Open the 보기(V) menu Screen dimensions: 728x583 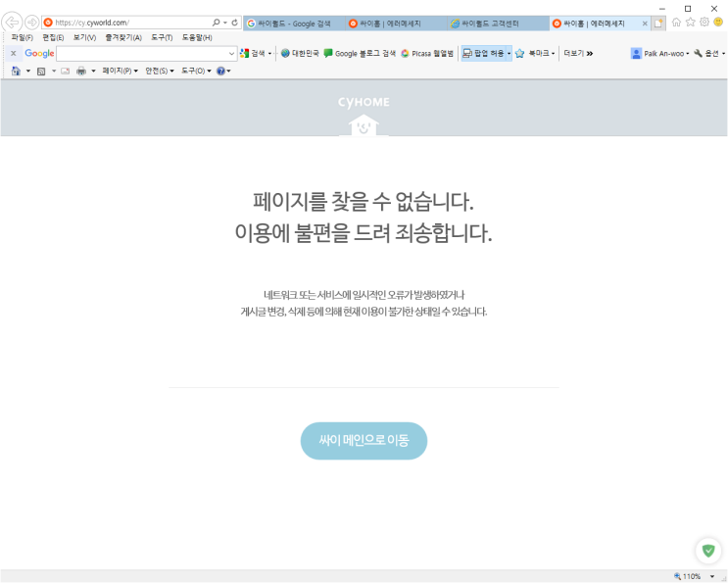[x=84, y=37]
